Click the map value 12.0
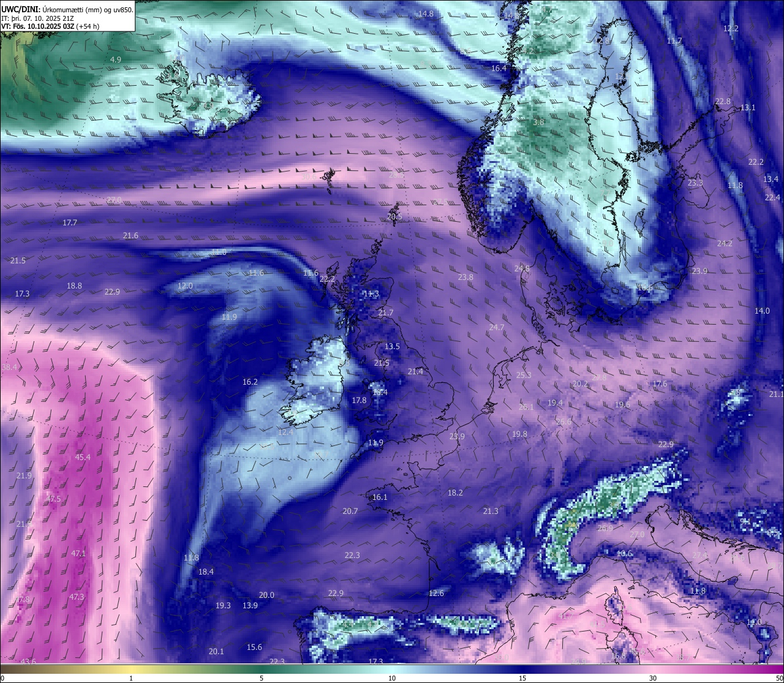The width and height of the screenshot is (784, 683). (x=185, y=285)
